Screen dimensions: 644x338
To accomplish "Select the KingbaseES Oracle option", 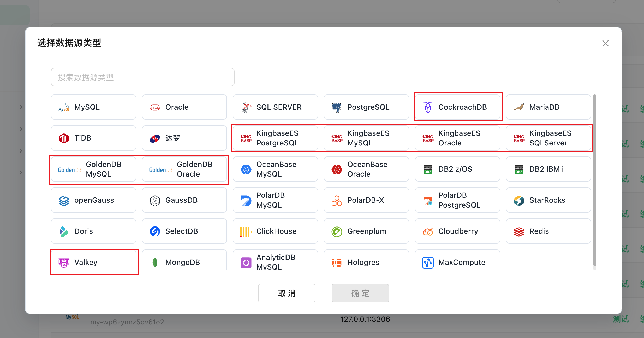I will [x=457, y=138].
